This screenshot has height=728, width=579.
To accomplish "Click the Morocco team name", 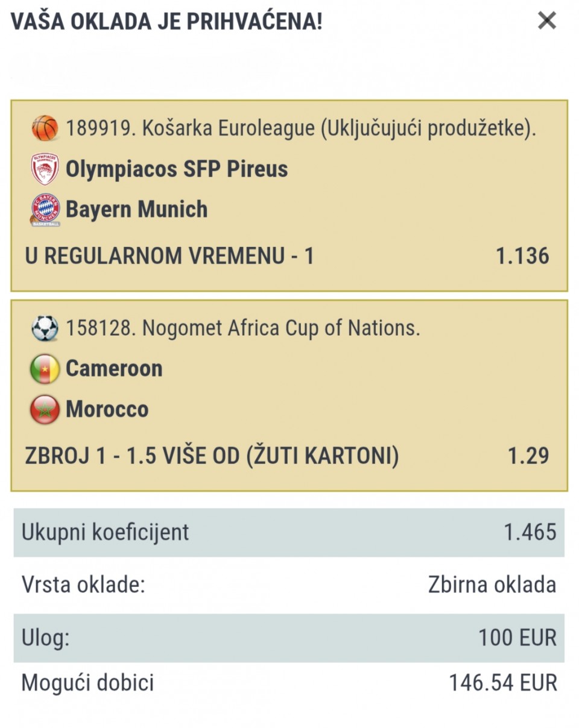I will pos(107,410).
